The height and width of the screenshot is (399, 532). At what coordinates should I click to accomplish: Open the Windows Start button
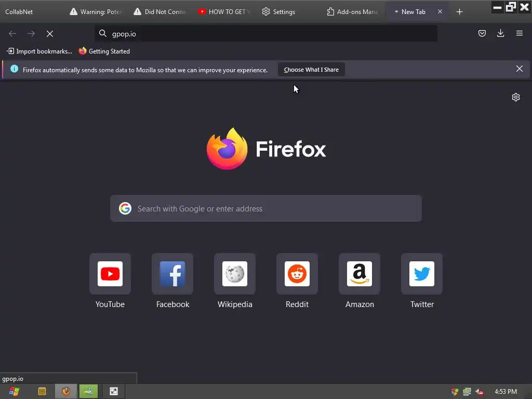[14, 392]
